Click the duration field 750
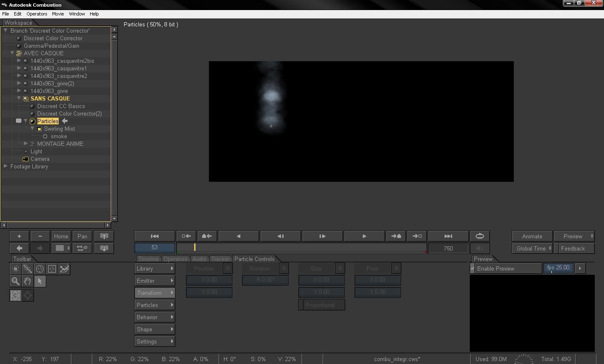This screenshot has width=604, height=364. tap(448, 248)
